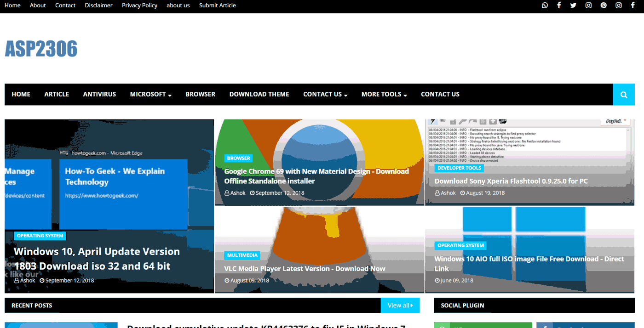Viewport: 644px width, 328px height.
Task: Click author icon on Sony Xperia Flashtool post
Action: tap(437, 193)
